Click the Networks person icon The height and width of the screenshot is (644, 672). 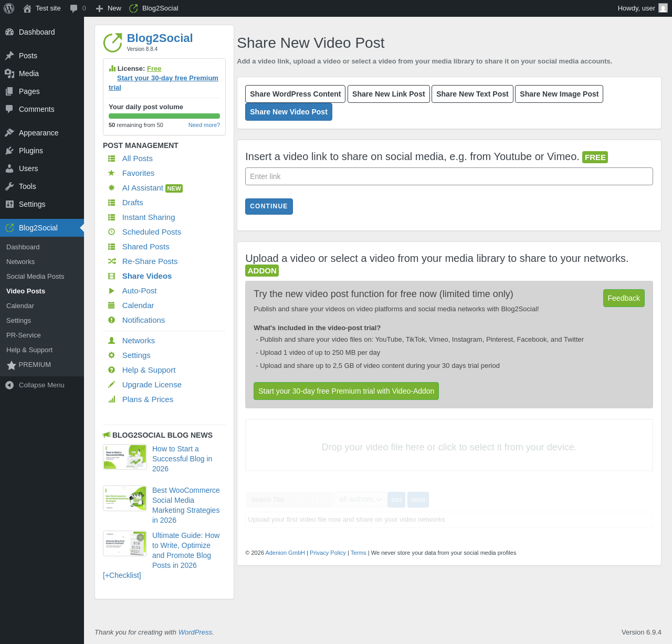pyautogui.click(x=111, y=341)
